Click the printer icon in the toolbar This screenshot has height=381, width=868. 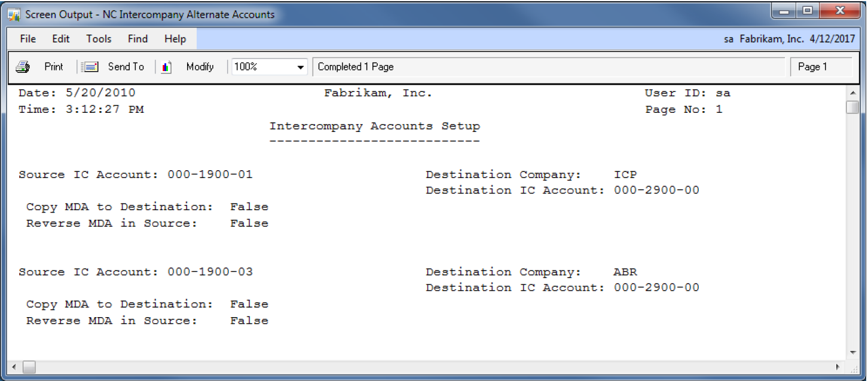23,67
